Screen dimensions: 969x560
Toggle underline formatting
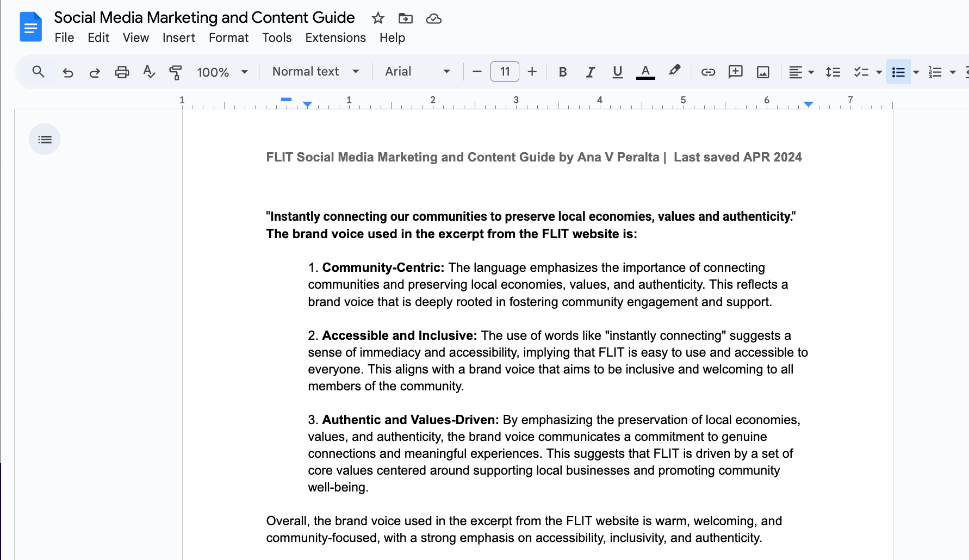tap(617, 72)
